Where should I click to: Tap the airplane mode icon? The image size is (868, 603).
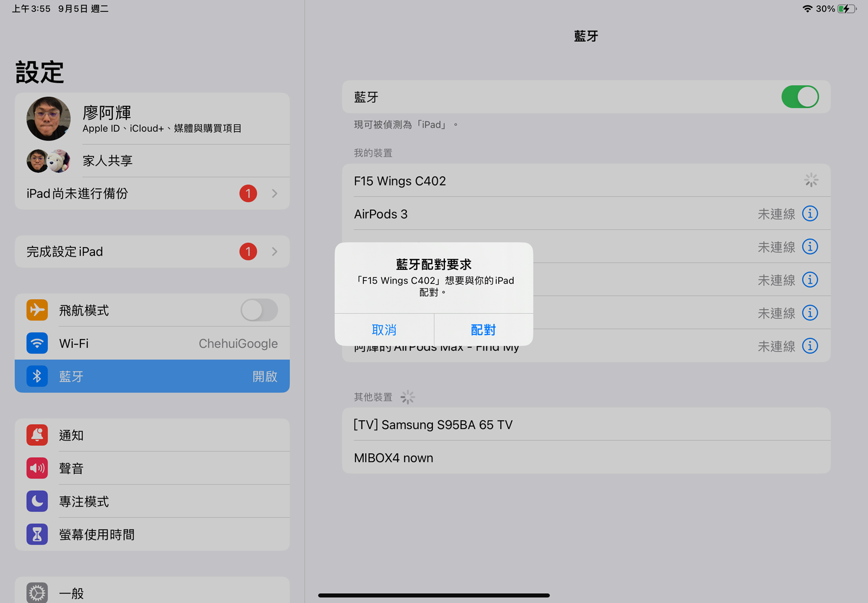[x=37, y=310]
